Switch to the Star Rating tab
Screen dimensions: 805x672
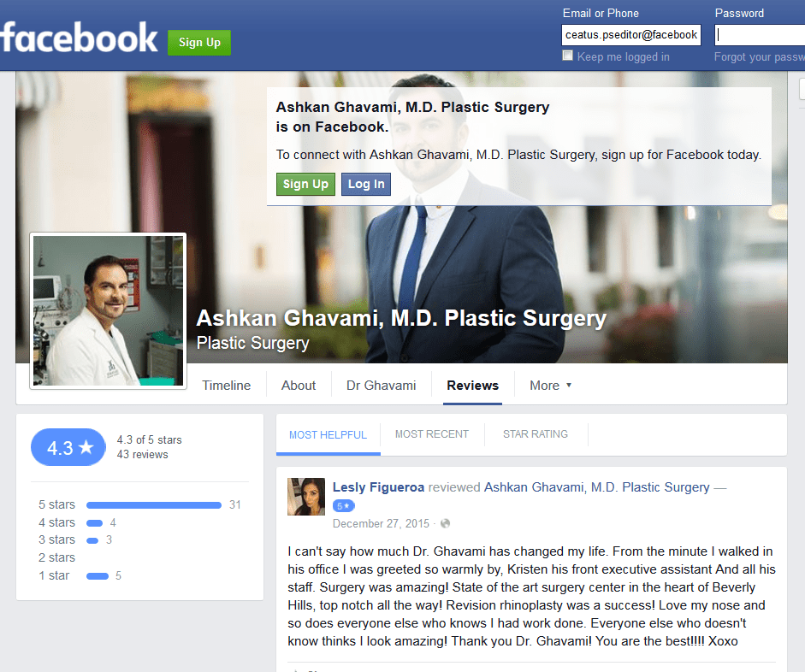(x=536, y=434)
